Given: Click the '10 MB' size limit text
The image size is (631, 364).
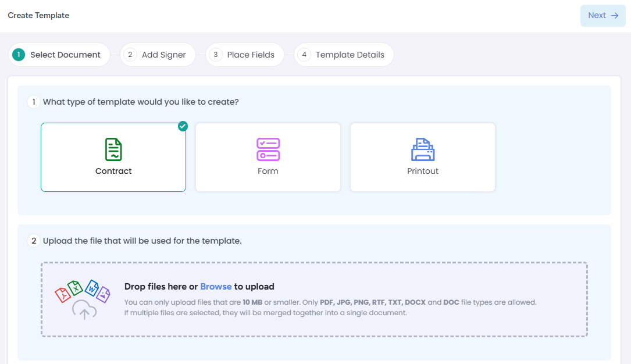Looking at the screenshot, I should pos(252,302).
